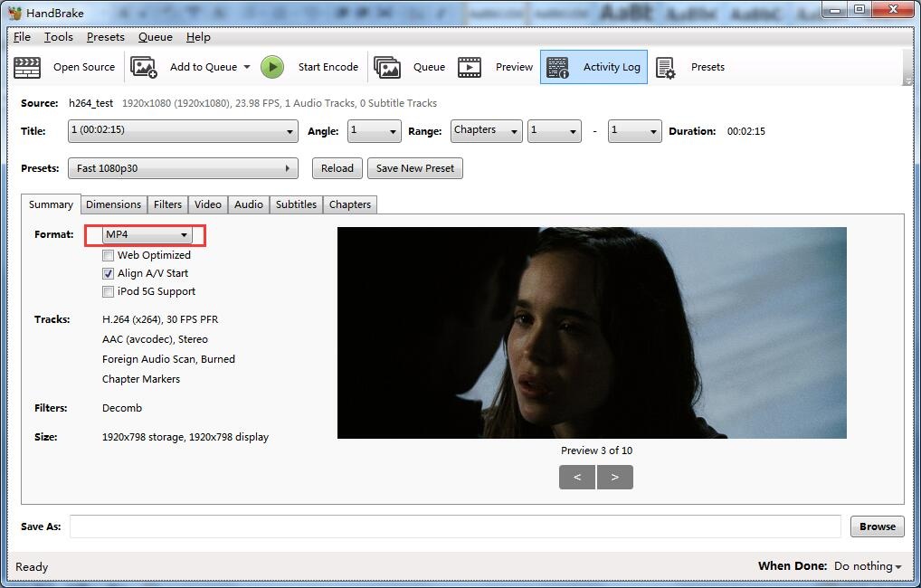
Task: Click the Chapter Markers text
Action: click(141, 379)
